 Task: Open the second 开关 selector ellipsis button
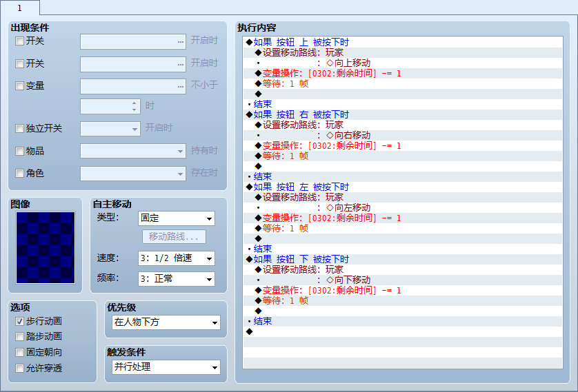click(x=180, y=64)
